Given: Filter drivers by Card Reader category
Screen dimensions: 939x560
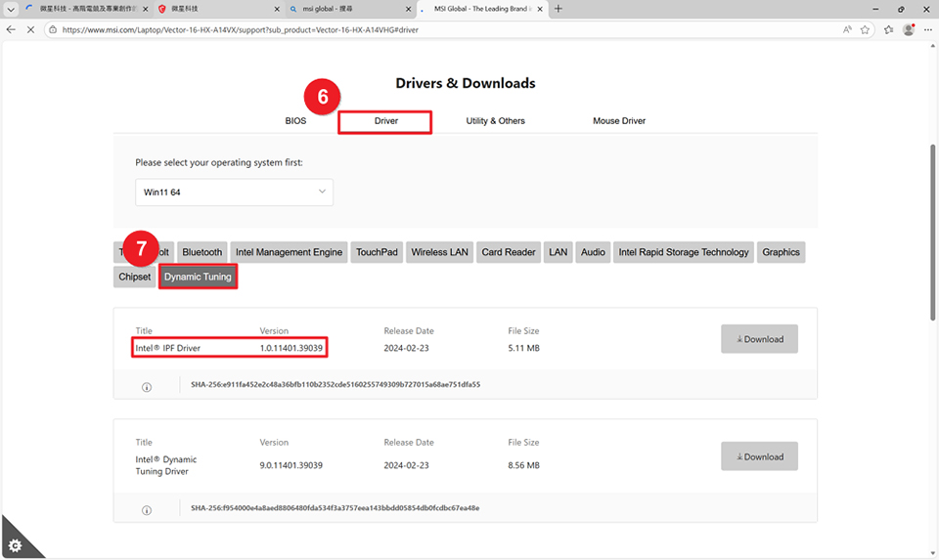Looking at the screenshot, I should click(509, 252).
